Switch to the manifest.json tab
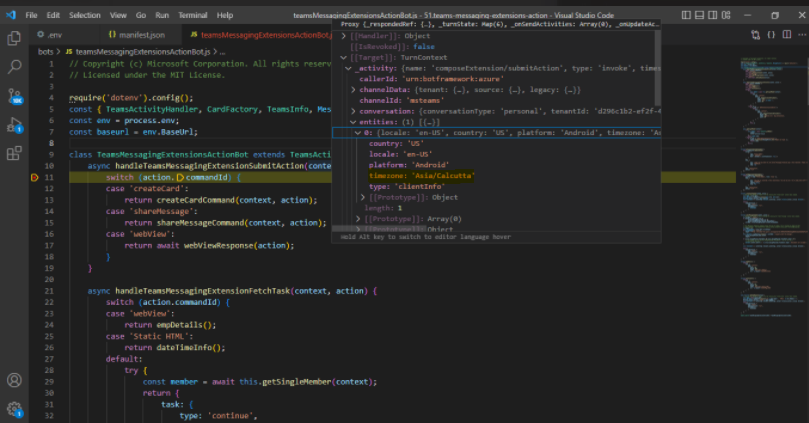 click(x=141, y=35)
